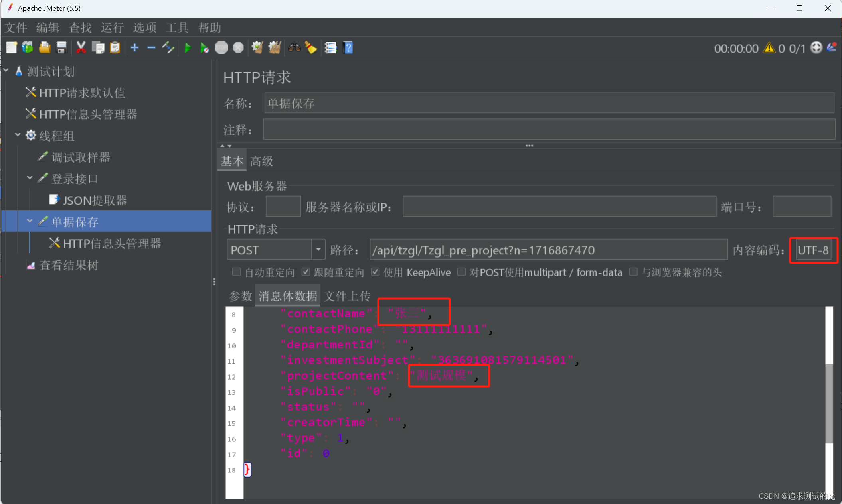Click the Cut scissors icon
842x504 pixels.
tap(81, 48)
